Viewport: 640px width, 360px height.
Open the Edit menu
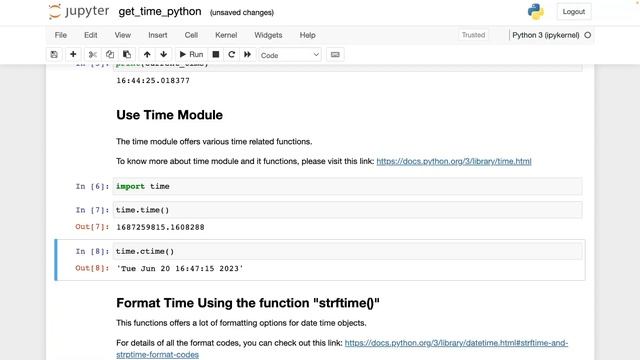pos(91,35)
